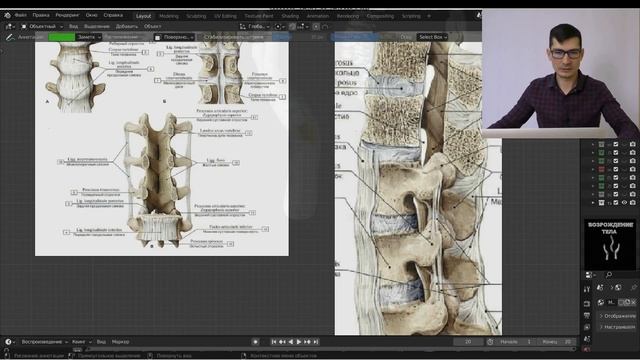This screenshot has height=360, width=640.
Task: Open the timeline Кеинг dropdown
Action: (81, 342)
